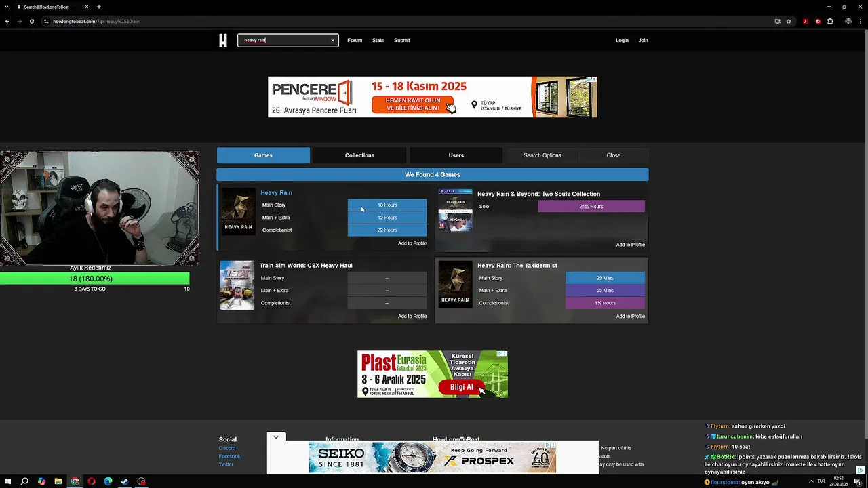Screen dimensions: 868x488
Task: Open Heavy Rain: The Taxidermist title
Action: click(517, 265)
